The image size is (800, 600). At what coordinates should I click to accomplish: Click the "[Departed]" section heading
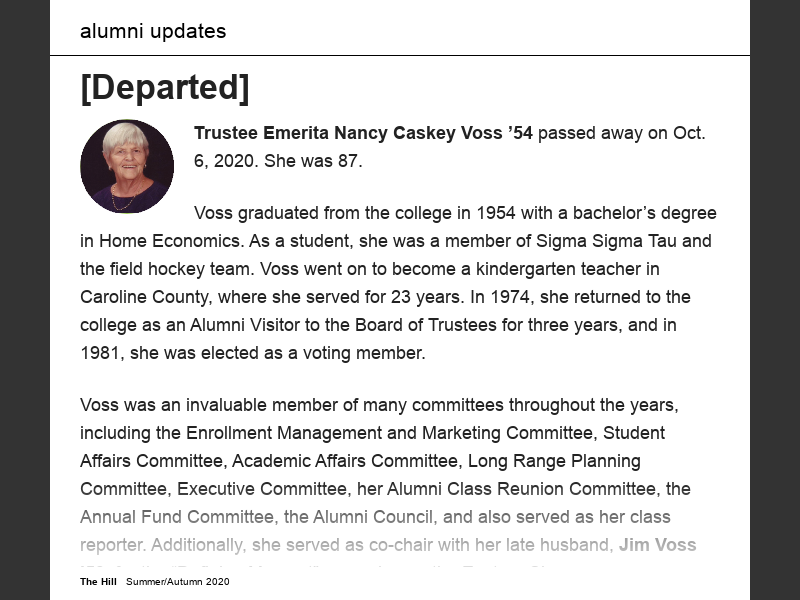(x=165, y=88)
